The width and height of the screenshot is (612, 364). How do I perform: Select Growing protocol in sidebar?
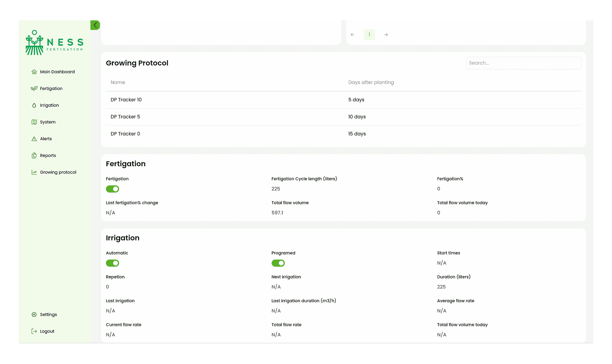(58, 172)
